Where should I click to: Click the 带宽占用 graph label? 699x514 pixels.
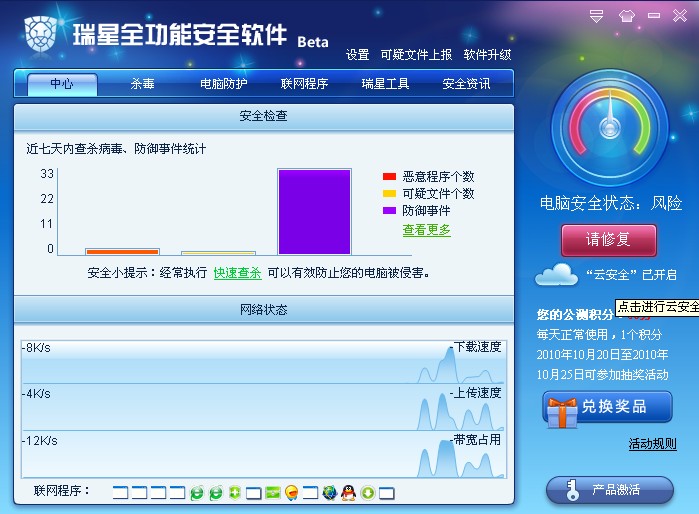[477, 440]
